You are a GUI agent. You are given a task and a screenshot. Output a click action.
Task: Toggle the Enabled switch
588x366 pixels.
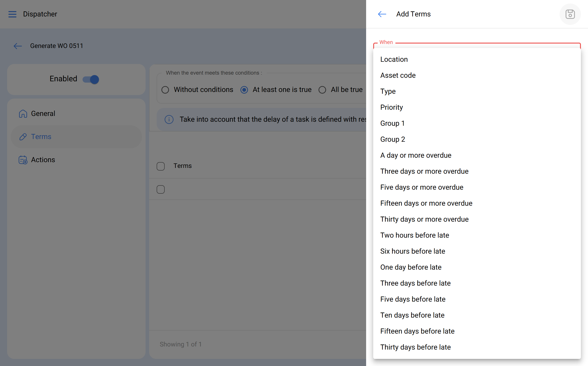tap(91, 79)
